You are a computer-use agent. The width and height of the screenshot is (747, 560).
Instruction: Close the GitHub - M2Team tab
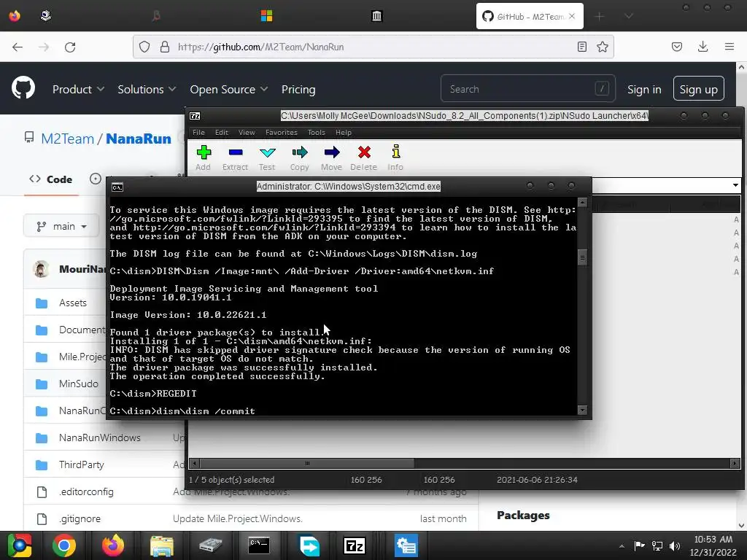point(572,16)
